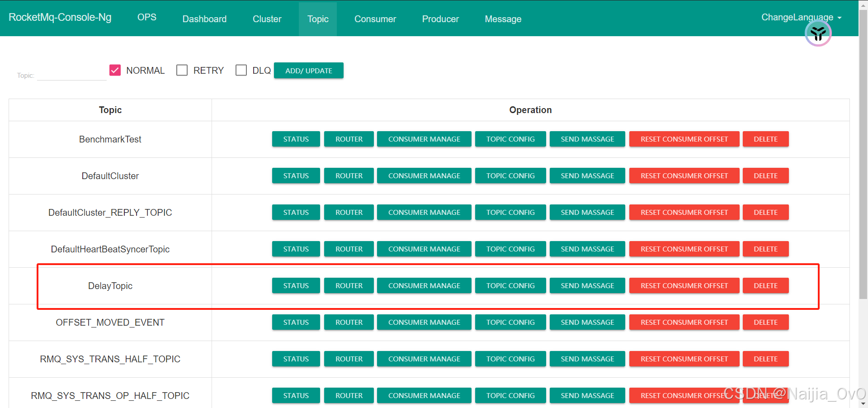Select the DelayTopic name cell

click(110, 286)
